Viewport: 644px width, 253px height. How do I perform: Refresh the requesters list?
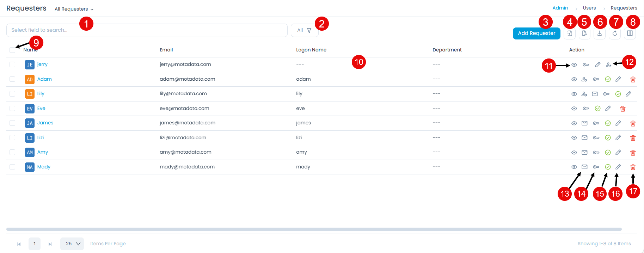[x=615, y=33]
